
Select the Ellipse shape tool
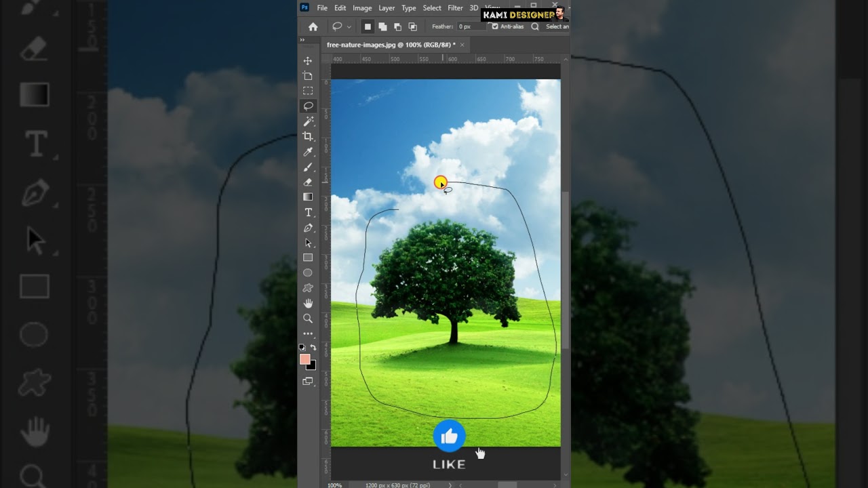tap(308, 272)
